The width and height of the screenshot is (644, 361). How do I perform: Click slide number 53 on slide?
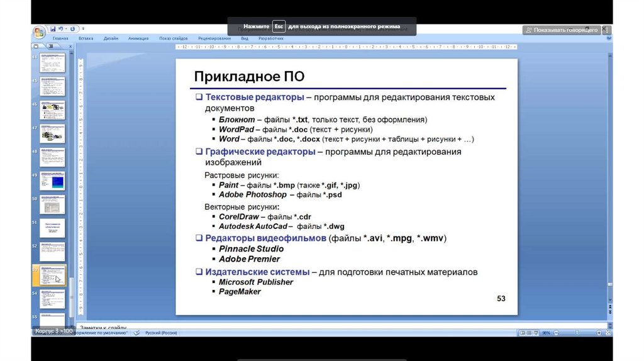pos(501,299)
